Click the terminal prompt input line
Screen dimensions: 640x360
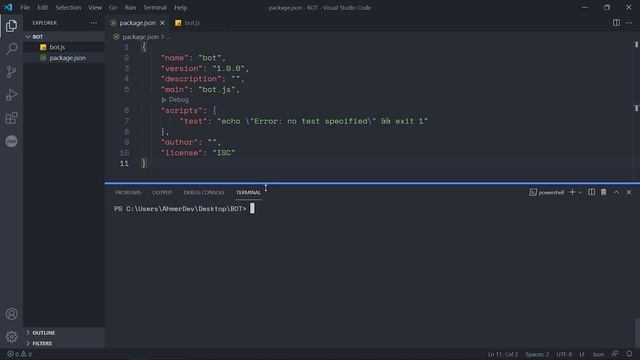click(x=184, y=209)
